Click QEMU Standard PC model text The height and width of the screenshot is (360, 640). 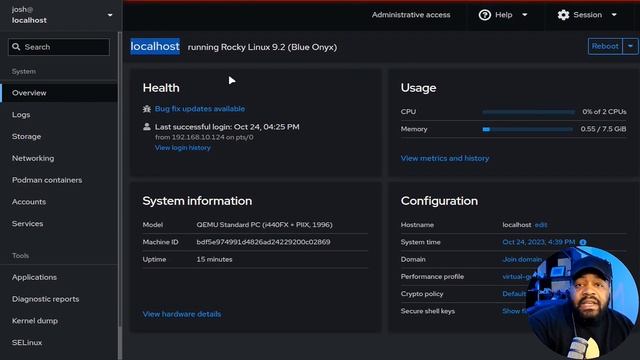[264, 225]
